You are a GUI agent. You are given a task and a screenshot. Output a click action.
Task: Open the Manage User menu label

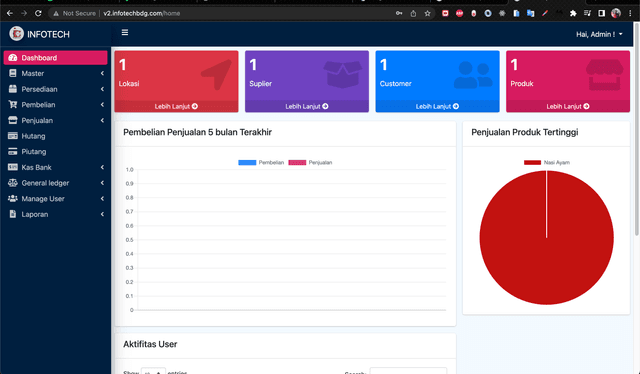43,199
